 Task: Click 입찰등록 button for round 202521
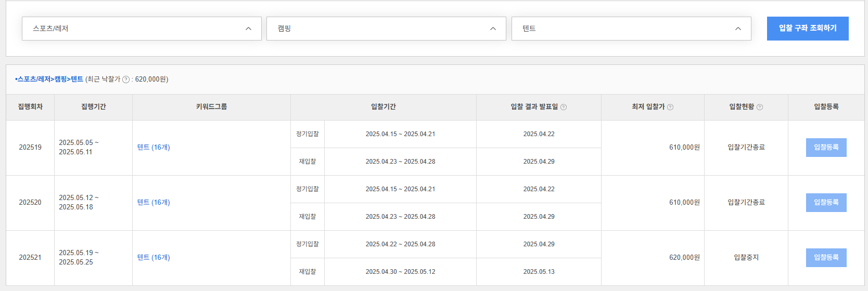click(826, 258)
